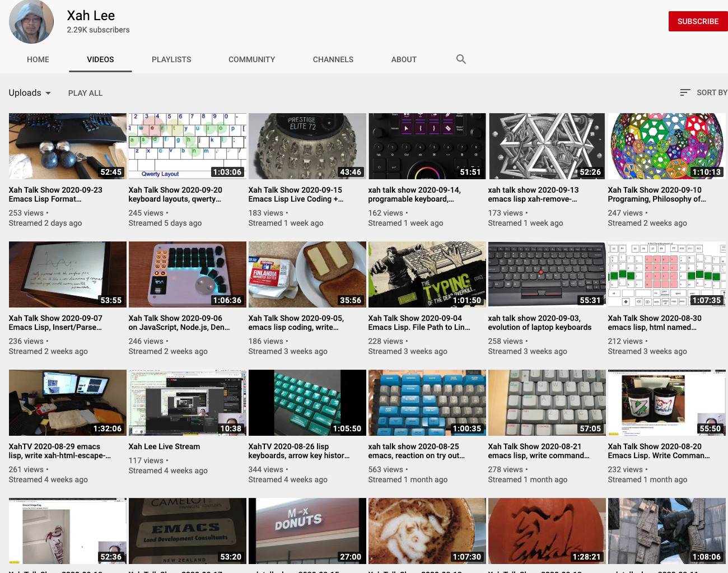Open the 51:51 programmable keyboard thumbnail
Image resolution: width=728 pixels, height=573 pixels.
point(427,146)
